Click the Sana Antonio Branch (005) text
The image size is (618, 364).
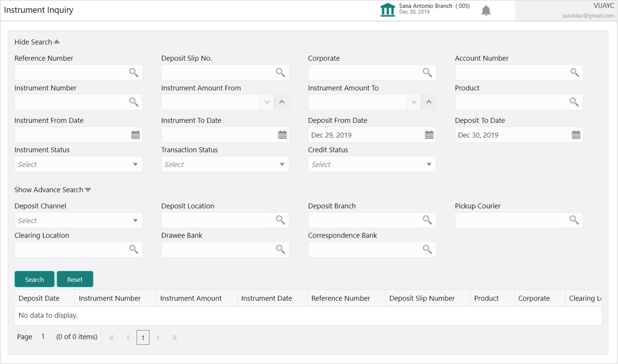(x=434, y=6)
